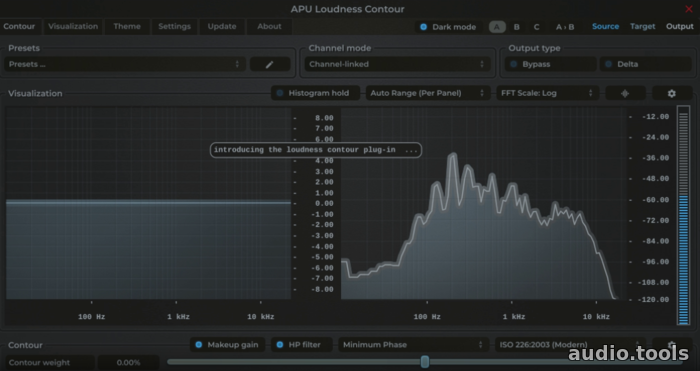Show the Target signal view
700x371 pixels.
[642, 26]
